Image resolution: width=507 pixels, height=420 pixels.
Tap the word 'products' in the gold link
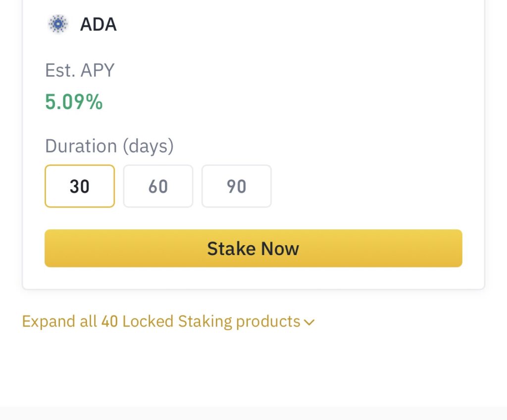268,322
